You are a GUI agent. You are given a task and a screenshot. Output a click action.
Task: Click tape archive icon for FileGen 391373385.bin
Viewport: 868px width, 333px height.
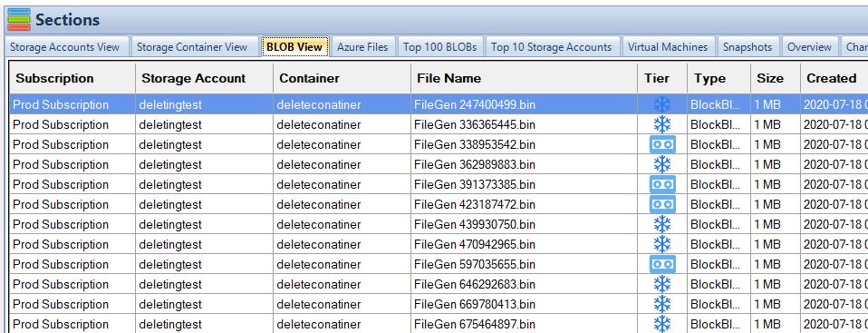coord(662,184)
